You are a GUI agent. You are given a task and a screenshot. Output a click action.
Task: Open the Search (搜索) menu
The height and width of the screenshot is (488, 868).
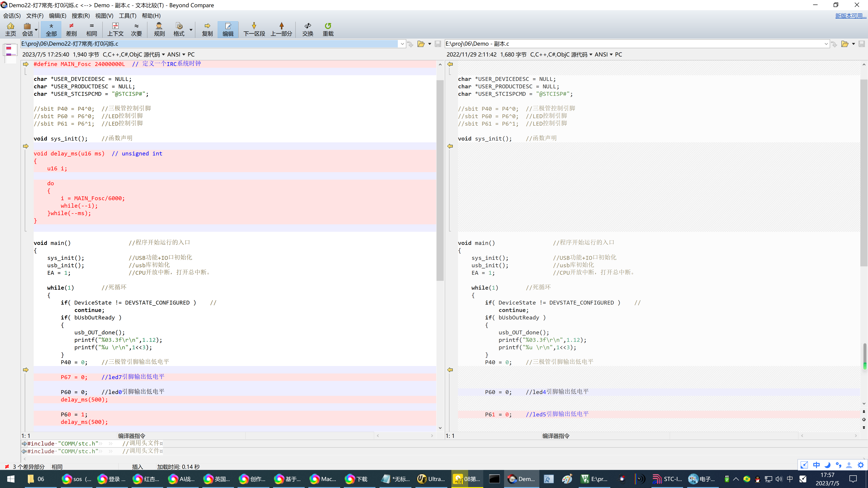(x=80, y=16)
